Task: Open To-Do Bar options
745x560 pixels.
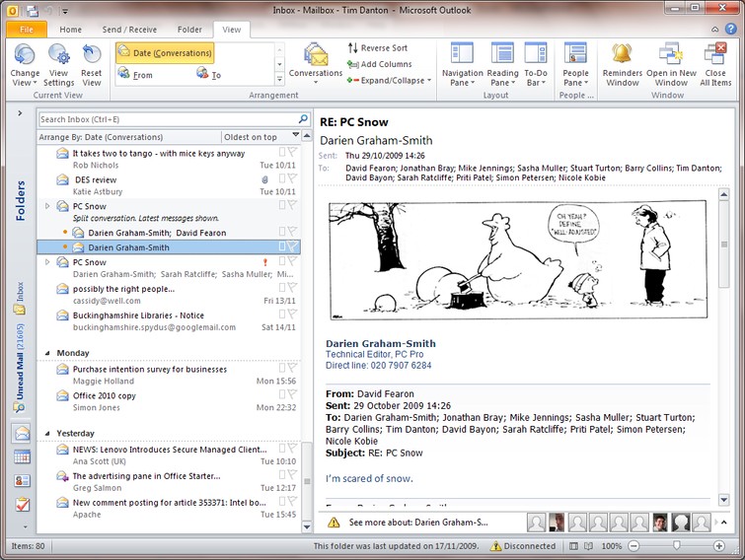Action: click(536, 65)
